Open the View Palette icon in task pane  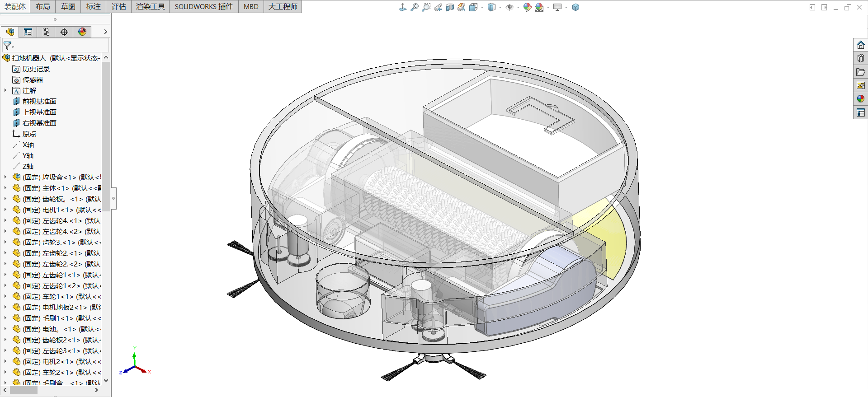point(860,85)
